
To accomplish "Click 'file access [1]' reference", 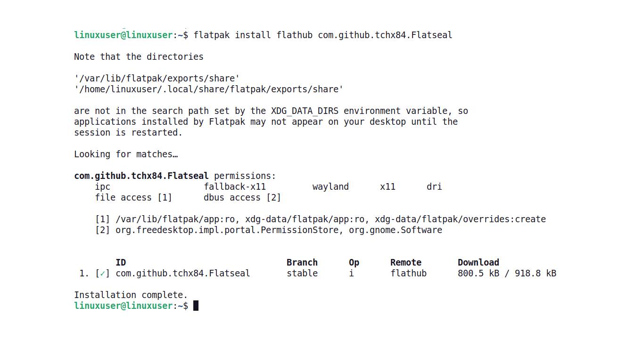I will pyautogui.click(x=133, y=198).
